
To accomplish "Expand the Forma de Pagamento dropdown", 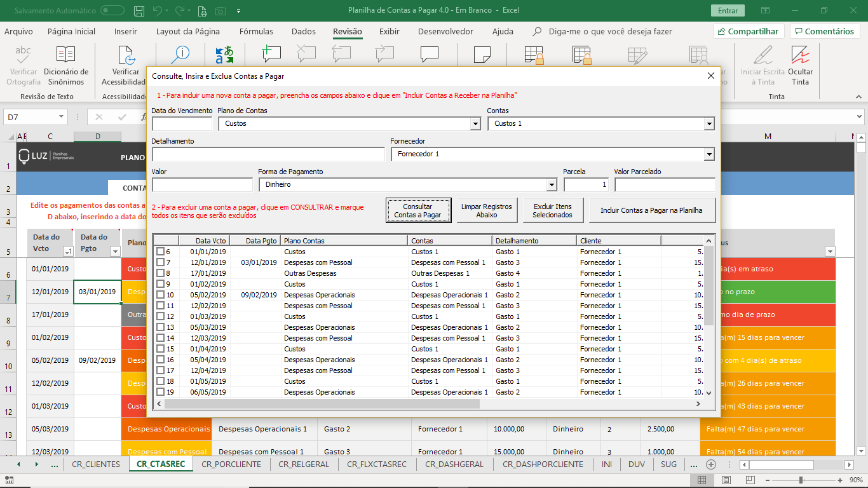I will click(552, 185).
